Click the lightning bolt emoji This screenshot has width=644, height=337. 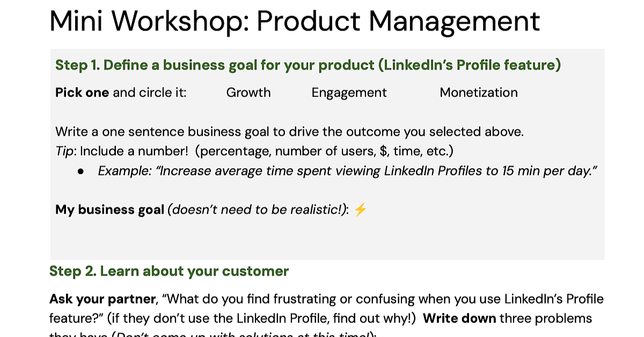(x=360, y=210)
